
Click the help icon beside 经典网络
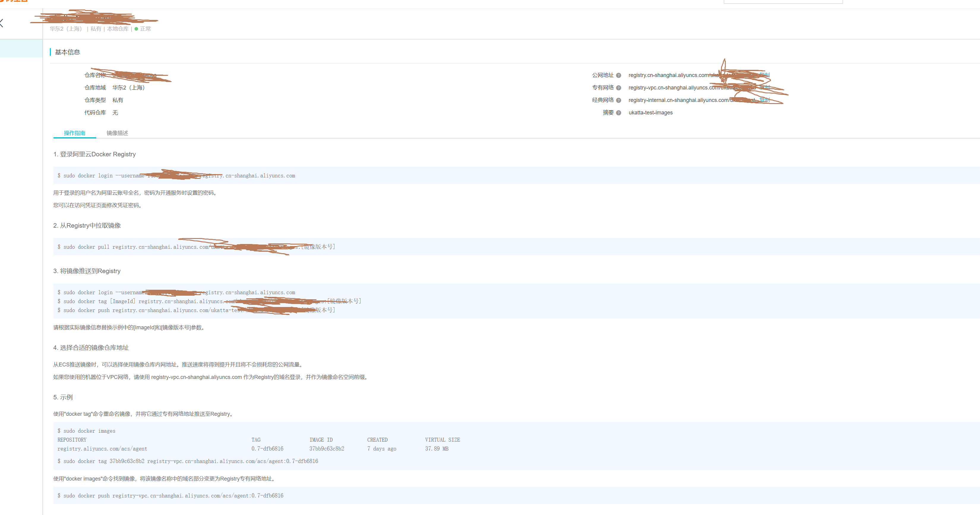click(x=619, y=100)
